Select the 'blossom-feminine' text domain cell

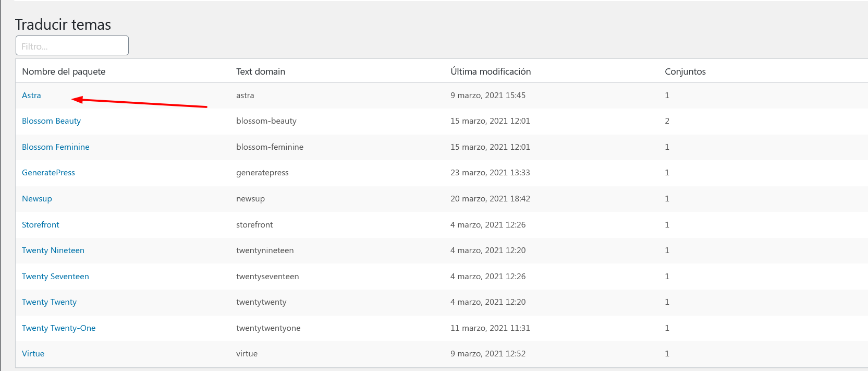pos(270,147)
